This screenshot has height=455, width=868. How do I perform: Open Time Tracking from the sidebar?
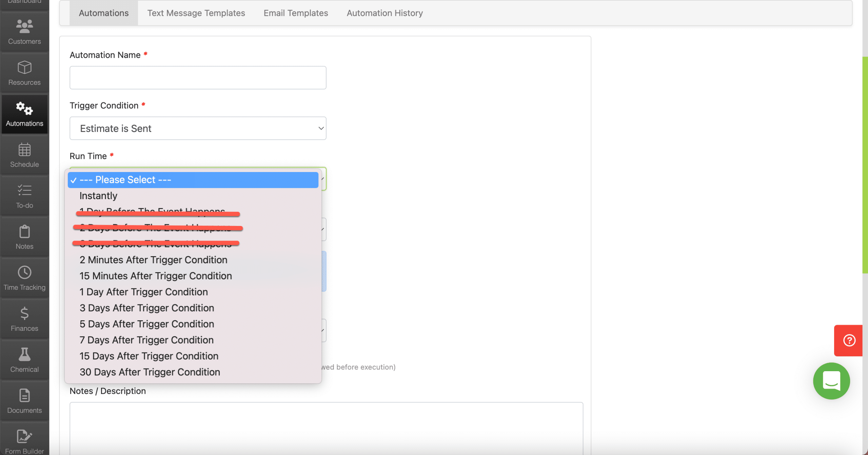(x=24, y=278)
